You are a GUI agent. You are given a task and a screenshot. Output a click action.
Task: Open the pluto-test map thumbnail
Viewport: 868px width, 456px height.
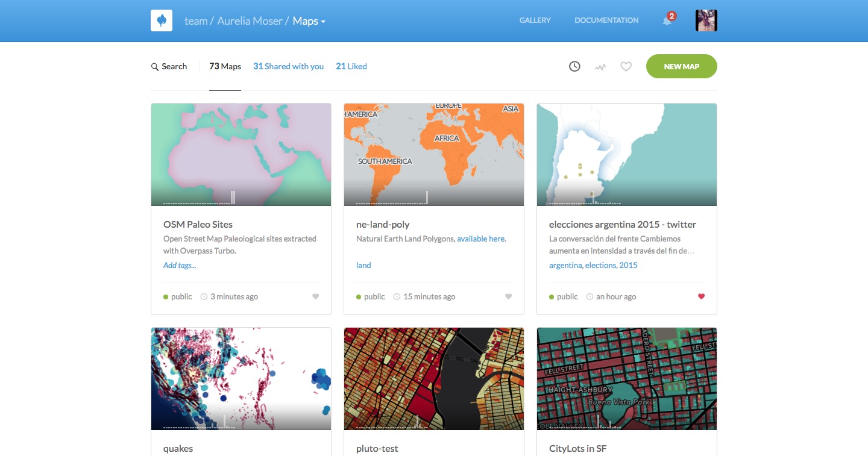pyautogui.click(x=434, y=379)
